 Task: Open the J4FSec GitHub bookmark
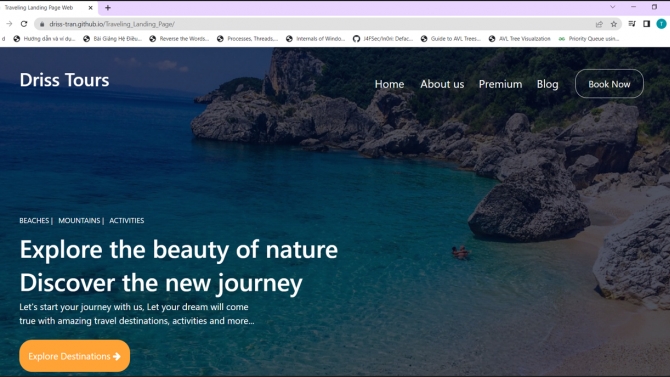[383, 38]
